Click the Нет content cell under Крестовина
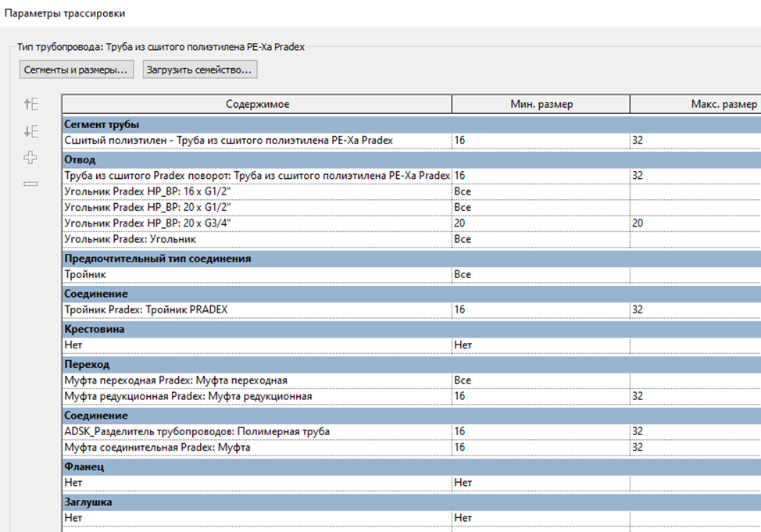Screen dimensions: 761x532 (x=257, y=345)
